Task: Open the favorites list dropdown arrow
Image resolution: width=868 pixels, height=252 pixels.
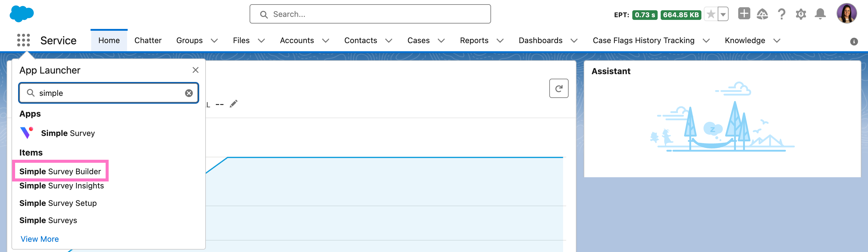Action: (x=723, y=14)
